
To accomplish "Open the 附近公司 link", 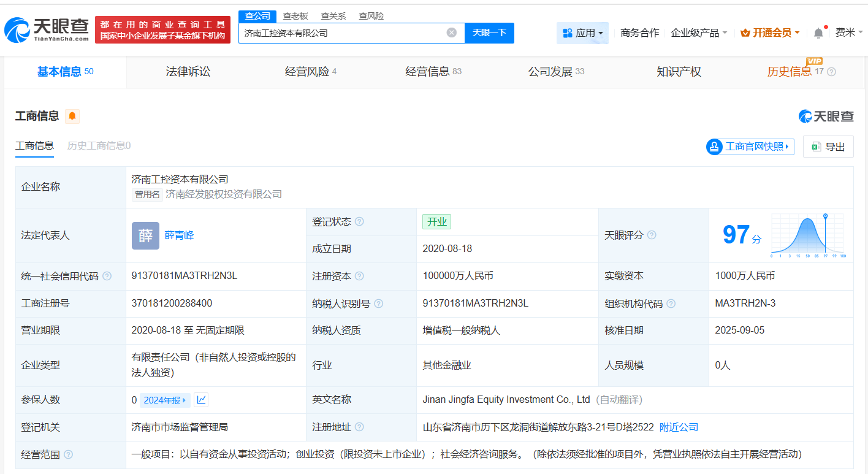I will point(679,427).
